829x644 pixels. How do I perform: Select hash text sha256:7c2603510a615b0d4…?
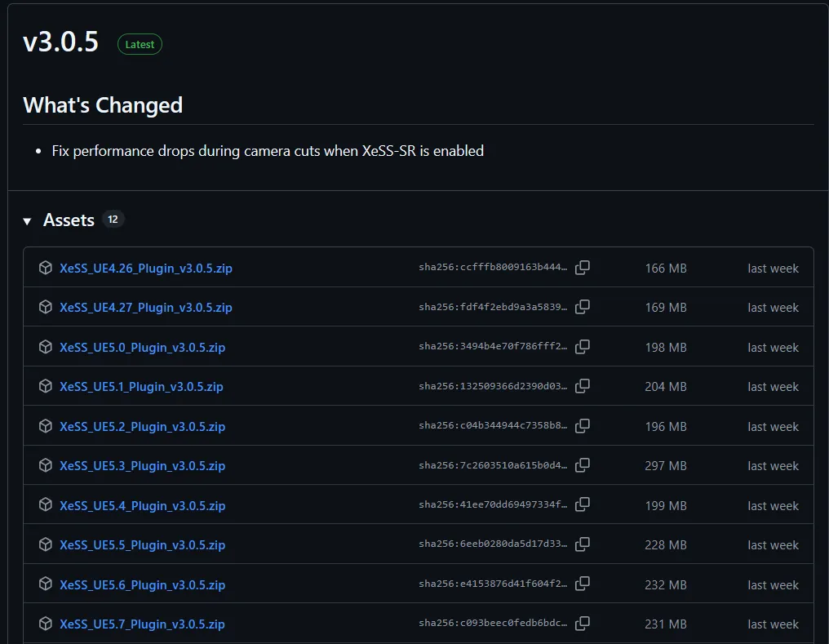coord(493,465)
